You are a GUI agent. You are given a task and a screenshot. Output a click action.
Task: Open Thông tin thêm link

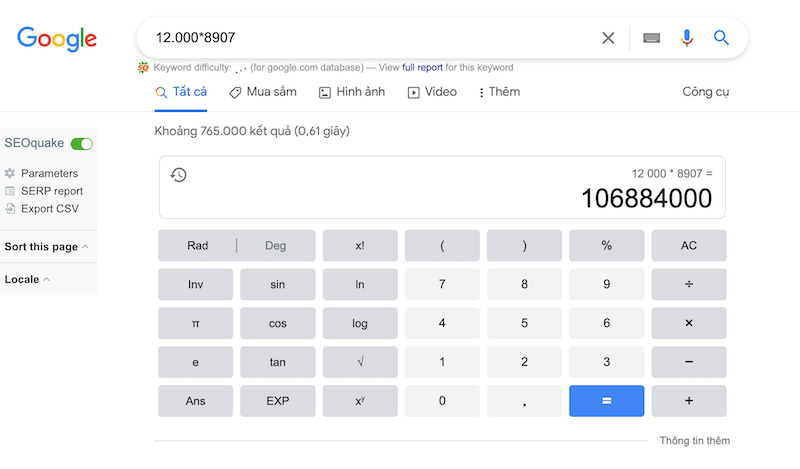point(694,440)
